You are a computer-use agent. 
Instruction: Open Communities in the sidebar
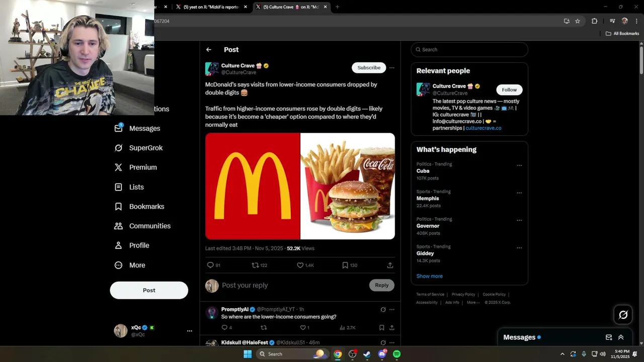[142, 226]
